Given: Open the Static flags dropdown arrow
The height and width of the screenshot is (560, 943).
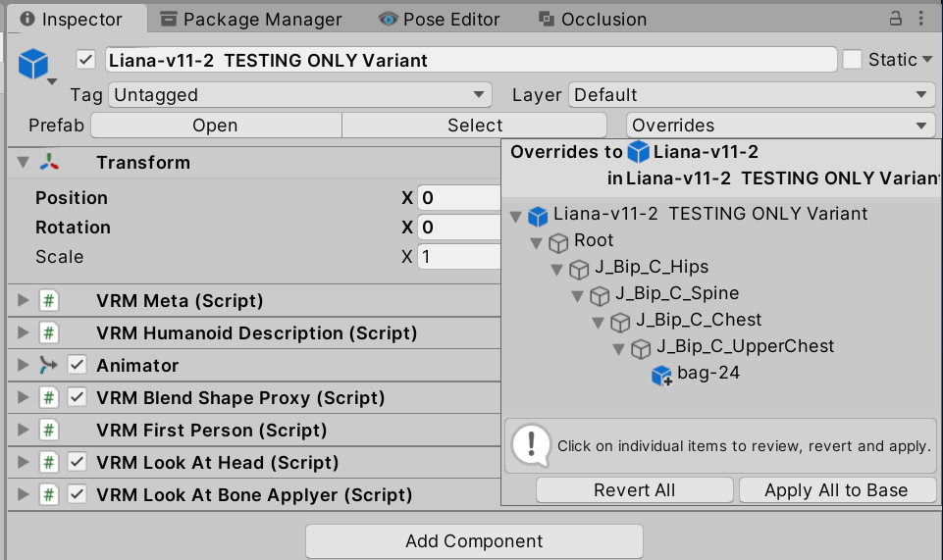Looking at the screenshot, I should click(x=926, y=60).
